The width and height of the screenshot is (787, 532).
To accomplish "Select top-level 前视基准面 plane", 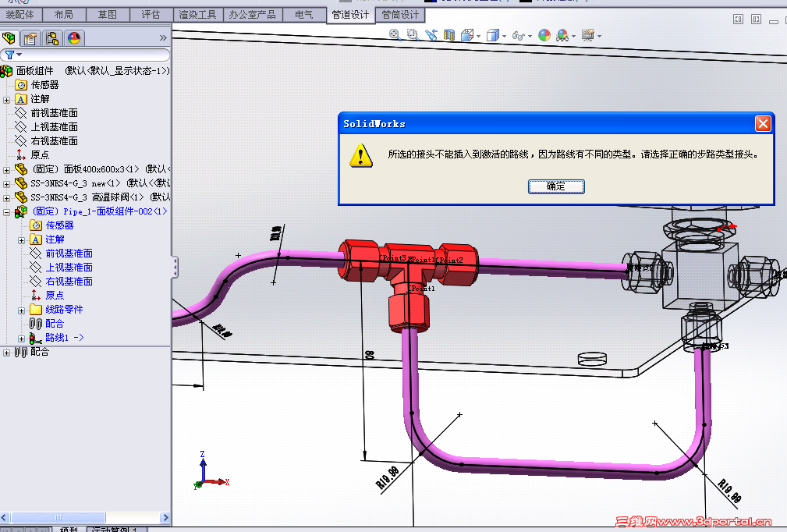I will point(54,113).
